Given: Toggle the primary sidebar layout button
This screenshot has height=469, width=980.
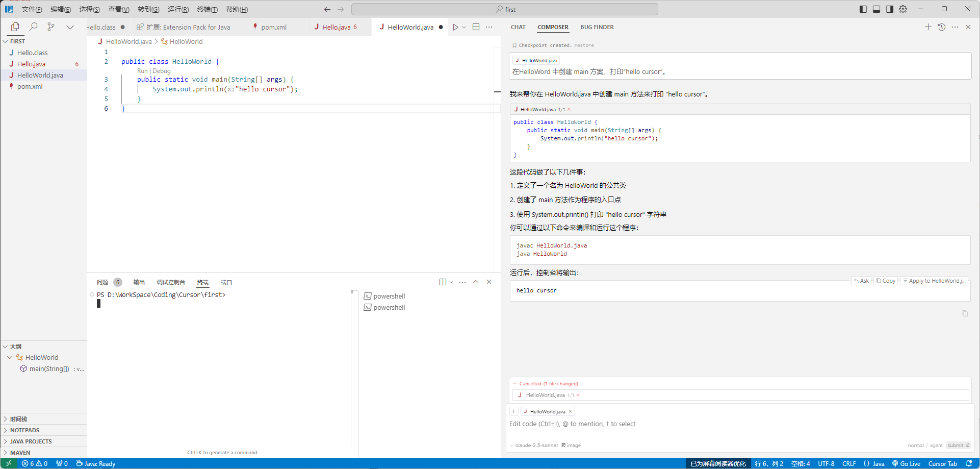Looking at the screenshot, I should click(863, 9).
